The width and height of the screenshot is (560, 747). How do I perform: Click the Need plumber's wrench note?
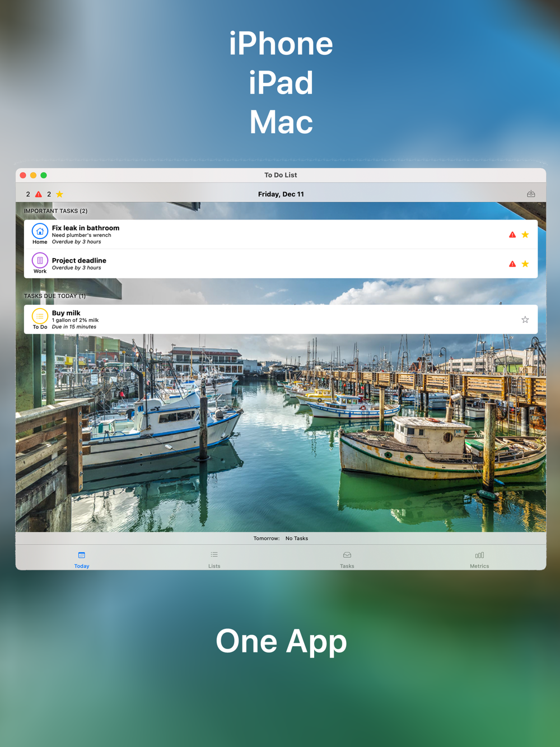click(81, 235)
